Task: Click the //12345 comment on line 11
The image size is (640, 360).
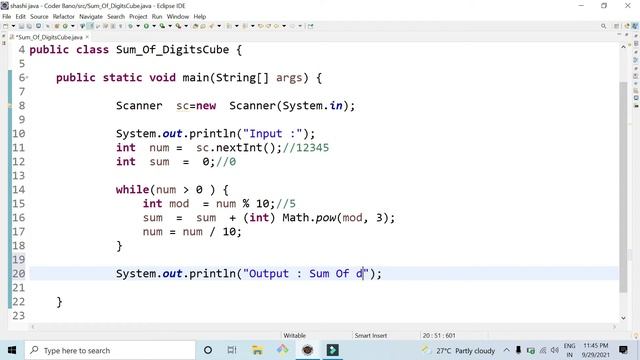Action: coord(306,148)
